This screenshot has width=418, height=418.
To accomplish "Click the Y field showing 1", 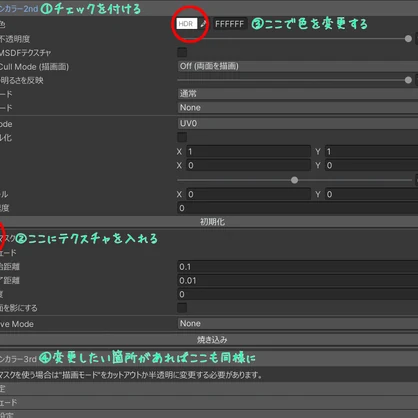I will (x=371, y=151).
